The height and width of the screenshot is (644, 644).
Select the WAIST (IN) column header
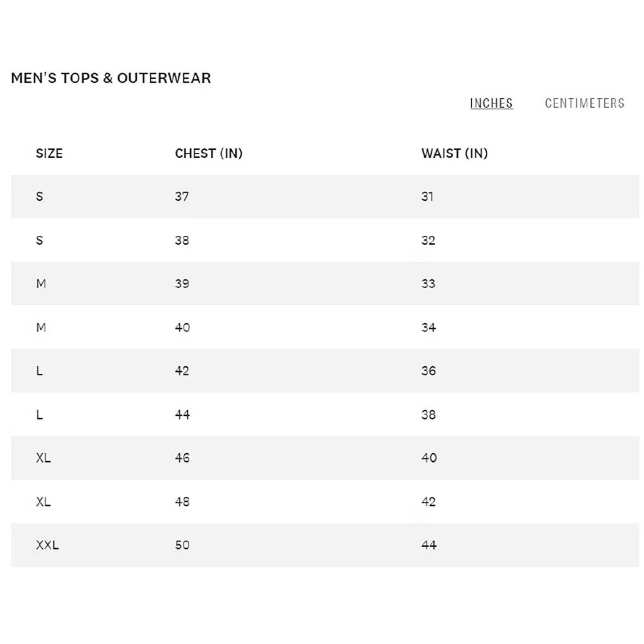pyautogui.click(x=455, y=153)
